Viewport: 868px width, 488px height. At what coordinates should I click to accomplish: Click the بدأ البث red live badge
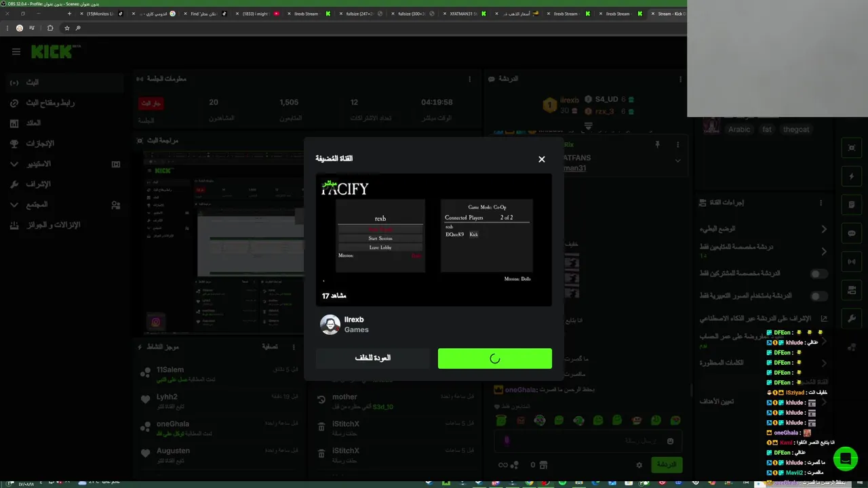tap(151, 104)
